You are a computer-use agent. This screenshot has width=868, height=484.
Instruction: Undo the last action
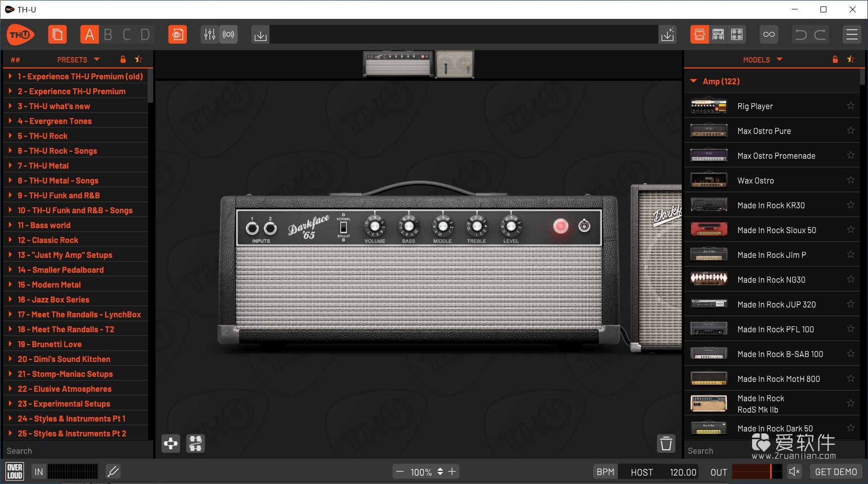click(801, 35)
